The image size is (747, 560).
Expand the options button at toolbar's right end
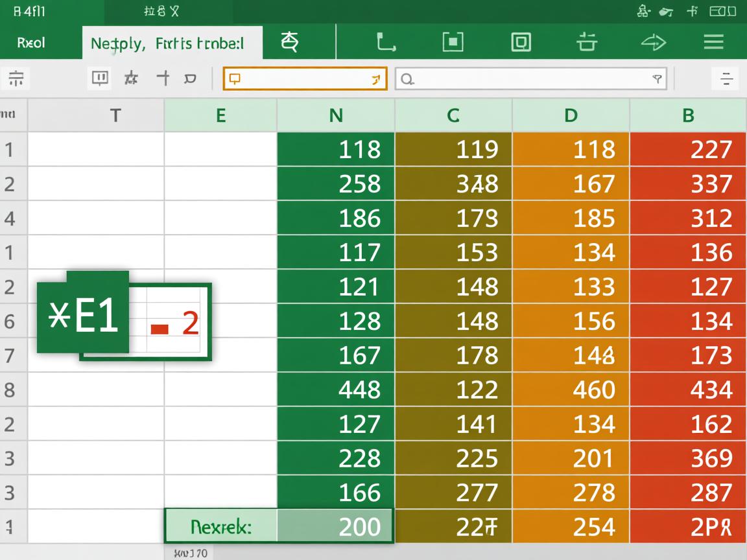pyautogui.click(x=726, y=79)
